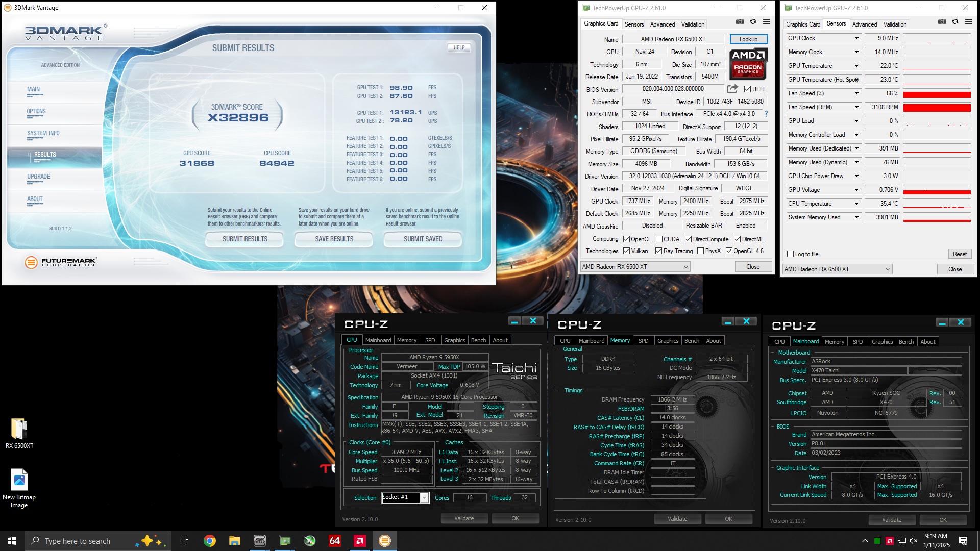980x551 pixels.
Task: Switch to Validation tab in GPU-Z Sensors window
Action: [x=895, y=24]
